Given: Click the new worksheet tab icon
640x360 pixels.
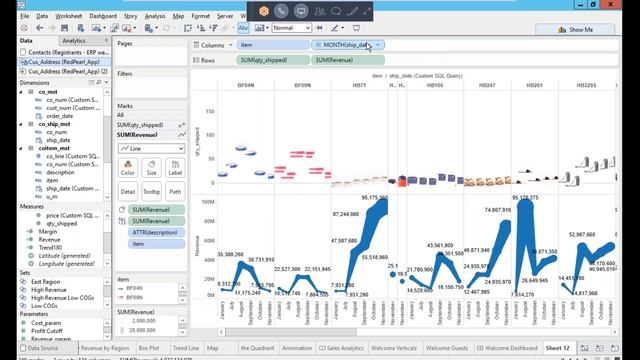Looking at the screenshot, I should pyautogui.click(x=584, y=348).
